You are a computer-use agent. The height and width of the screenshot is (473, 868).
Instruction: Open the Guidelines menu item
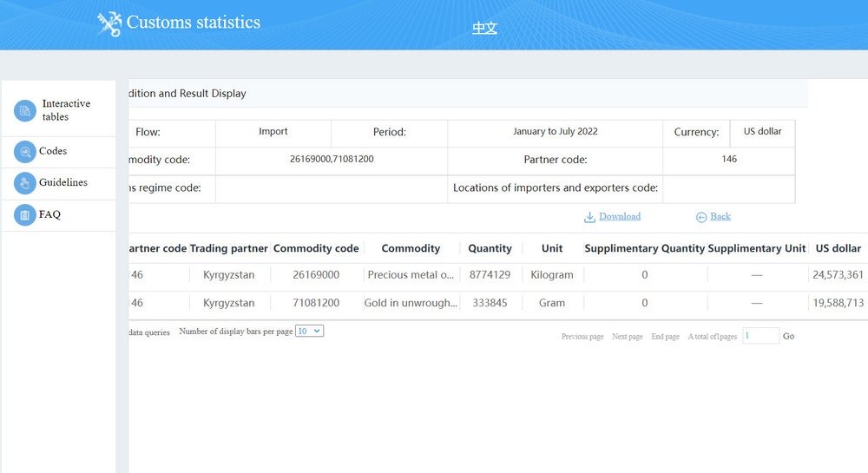(x=63, y=183)
